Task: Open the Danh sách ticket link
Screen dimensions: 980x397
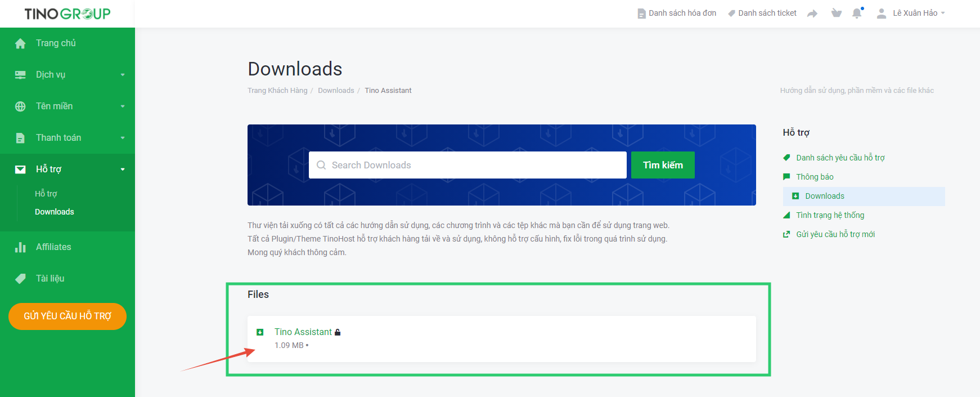Action: point(762,13)
